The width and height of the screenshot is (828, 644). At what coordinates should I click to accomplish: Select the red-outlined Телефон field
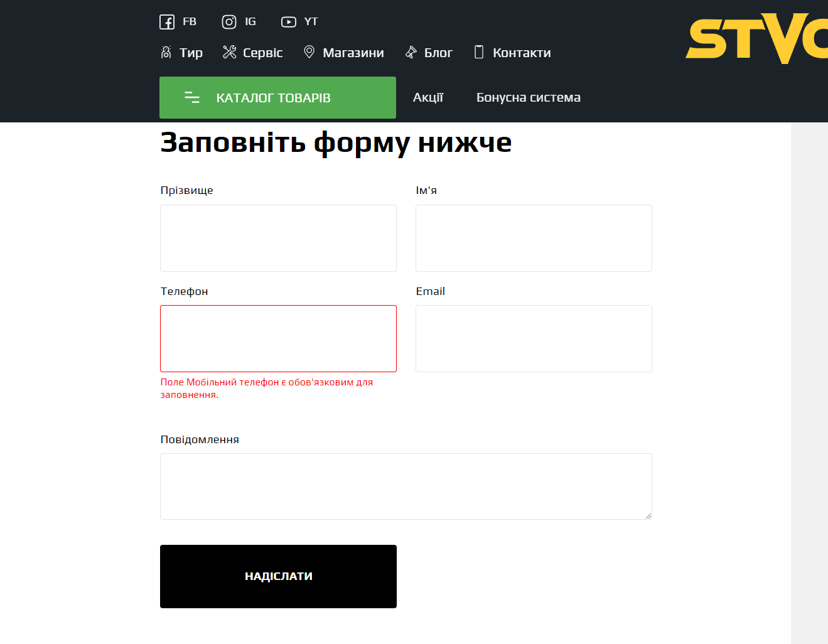(x=278, y=338)
